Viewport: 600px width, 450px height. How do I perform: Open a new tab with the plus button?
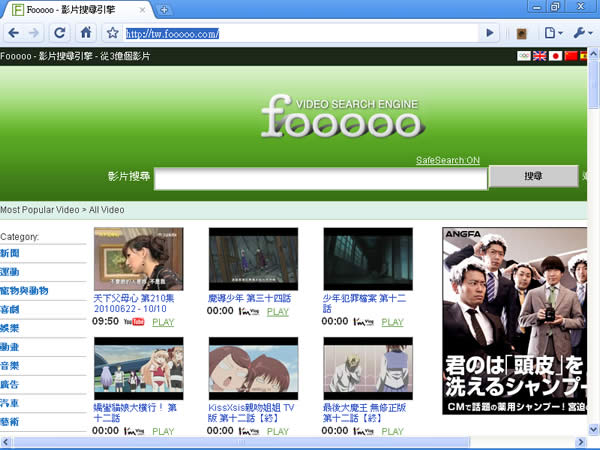[164, 10]
